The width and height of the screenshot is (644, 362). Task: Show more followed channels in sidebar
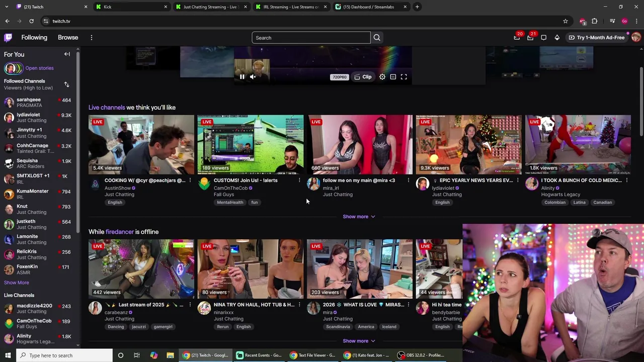[x=17, y=283]
